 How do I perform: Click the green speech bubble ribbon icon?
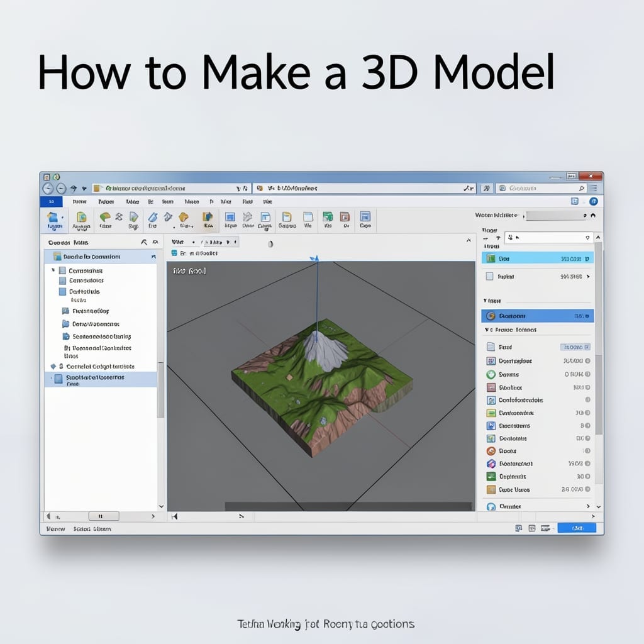(x=105, y=217)
